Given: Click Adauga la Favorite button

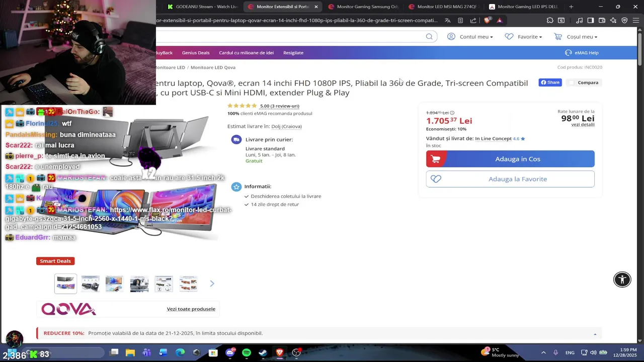Looking at the screenshot, I should tap(510, 179).
